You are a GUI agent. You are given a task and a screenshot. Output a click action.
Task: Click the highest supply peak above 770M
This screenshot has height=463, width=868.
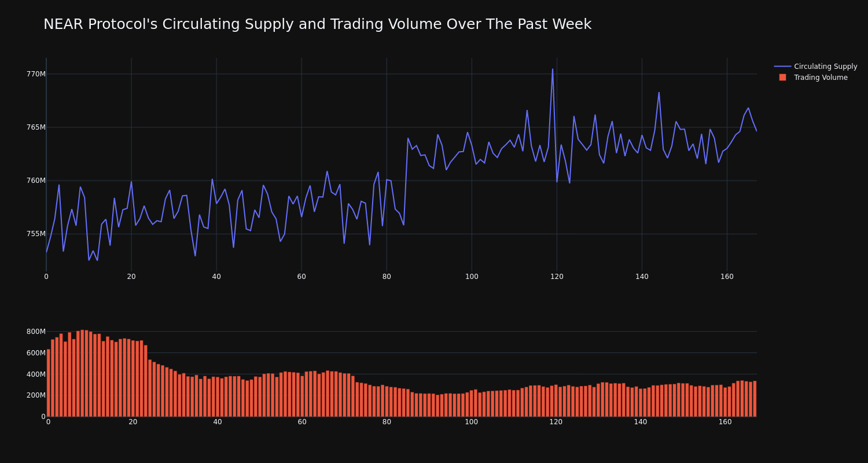click(552, 69)
